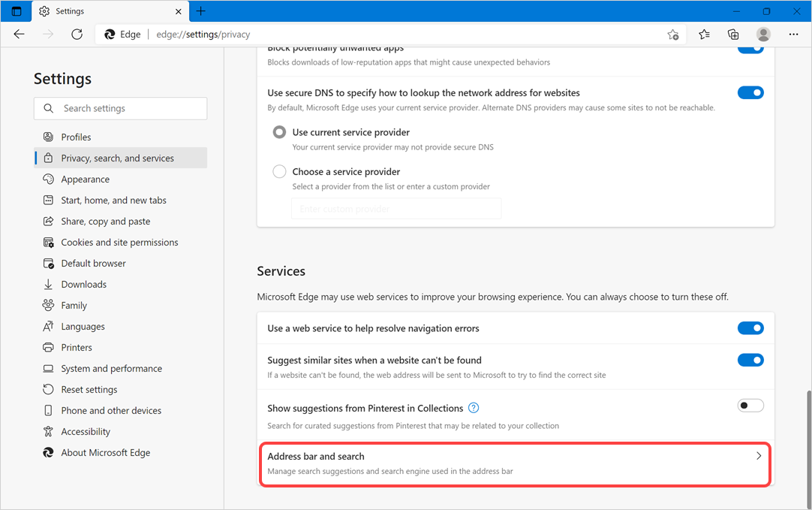Open the Settings and more menu
The height and width of the screenshot is (510, 812).
click(x=793, y=35)
